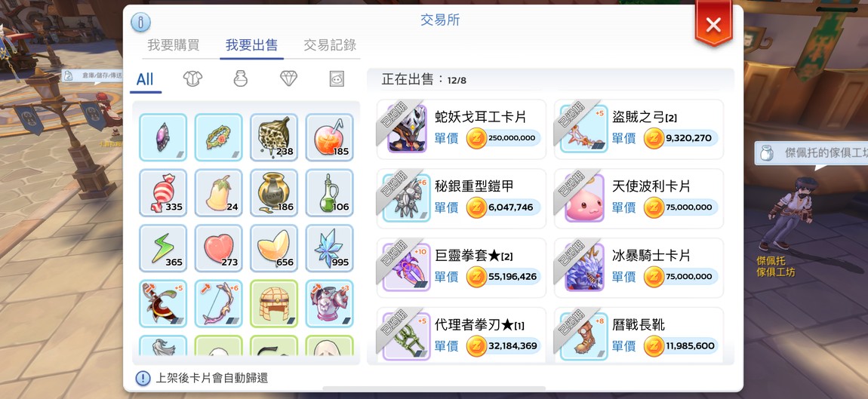Screen dimensions: 868x399
Task: Select the striped candy item with 335
Action: coord(163,192)
